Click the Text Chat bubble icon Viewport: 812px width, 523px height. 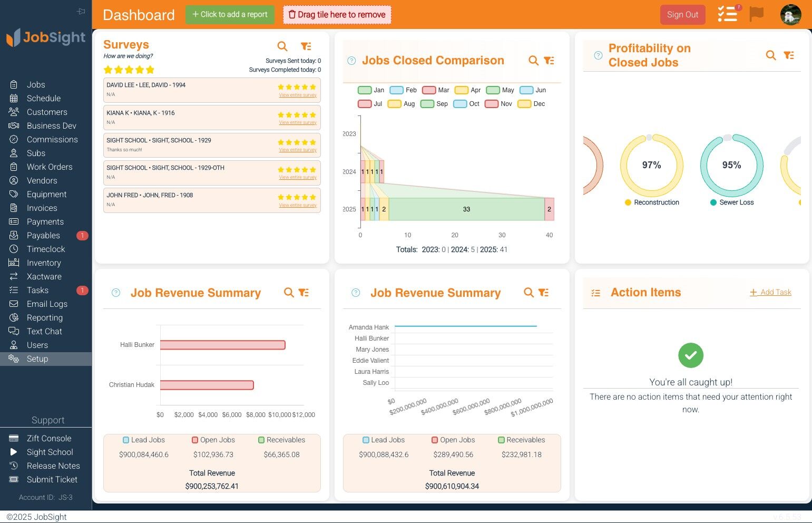click(14, 331)
